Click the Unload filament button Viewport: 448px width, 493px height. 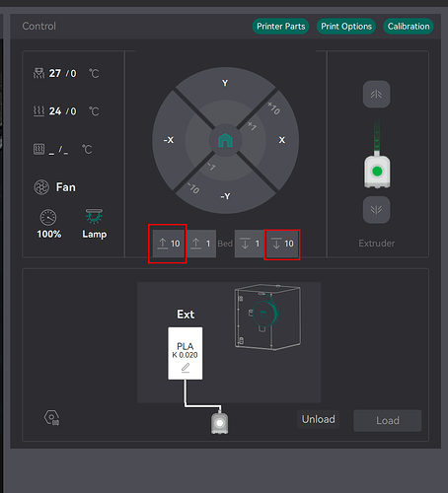319,419
